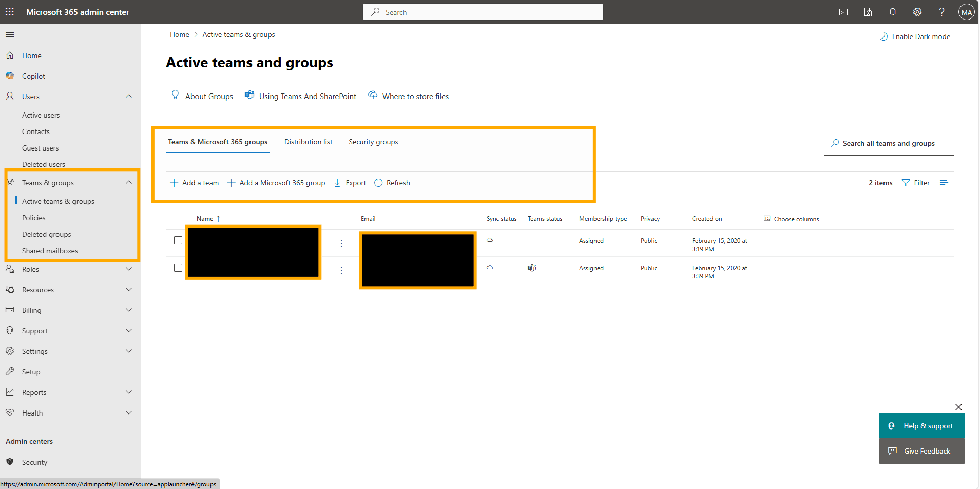
Task: Expand the Billing section in sidebar
Action: coord(129,310)
